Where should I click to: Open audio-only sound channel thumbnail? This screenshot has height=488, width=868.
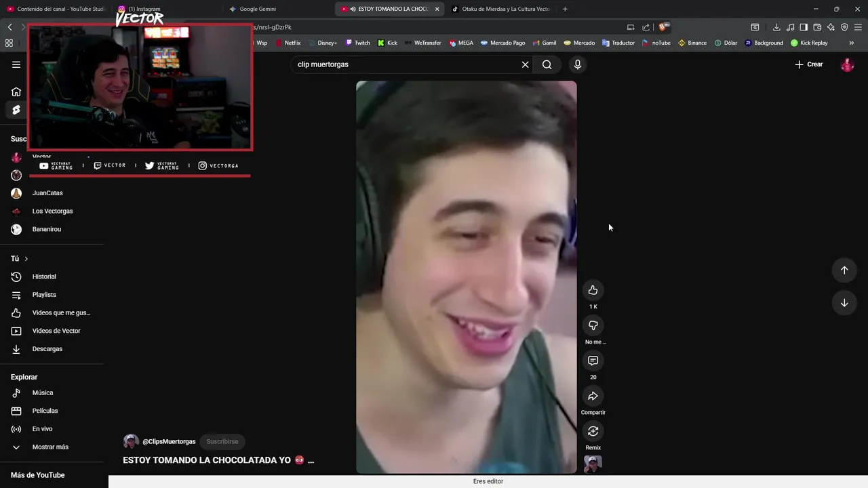click(x=593, y=464)
